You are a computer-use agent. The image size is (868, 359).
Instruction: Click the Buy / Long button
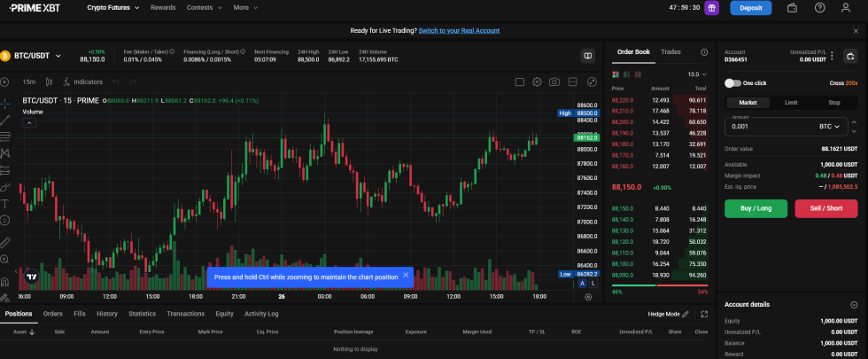(x=756, y=208)
